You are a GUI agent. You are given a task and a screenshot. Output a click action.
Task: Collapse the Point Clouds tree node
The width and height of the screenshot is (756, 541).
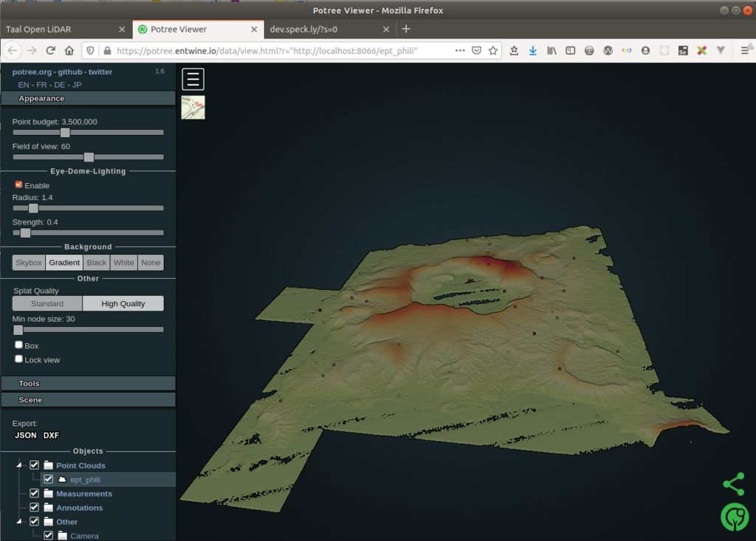(x=19, y=465)
